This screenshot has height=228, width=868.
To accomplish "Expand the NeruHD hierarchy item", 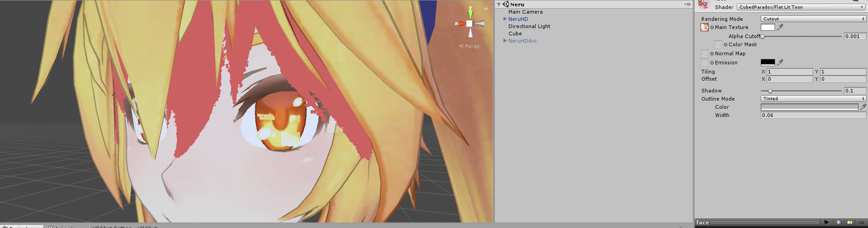I will point(505,19).
